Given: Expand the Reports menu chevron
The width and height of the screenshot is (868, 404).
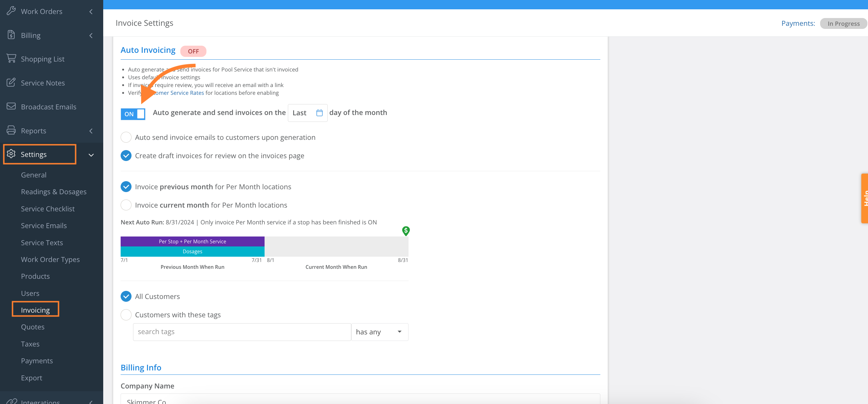Looking at the screenshot, I should [x=91, y=131].
